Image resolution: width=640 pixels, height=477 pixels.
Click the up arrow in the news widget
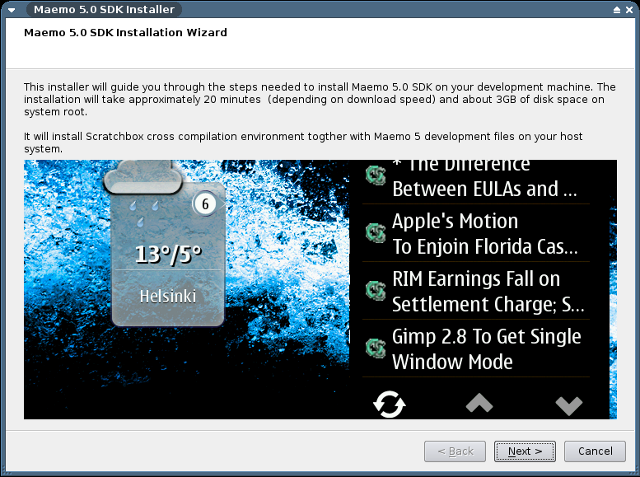(479, 403)
